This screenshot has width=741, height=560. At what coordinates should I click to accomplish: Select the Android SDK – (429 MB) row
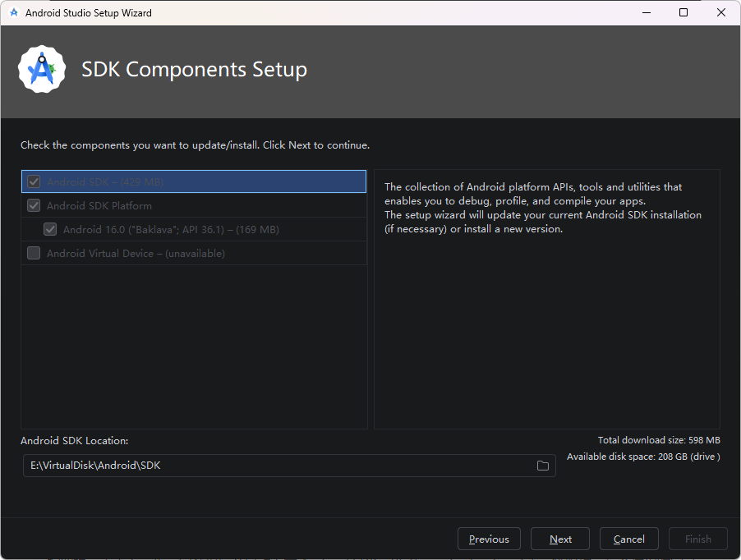point(194,181)
